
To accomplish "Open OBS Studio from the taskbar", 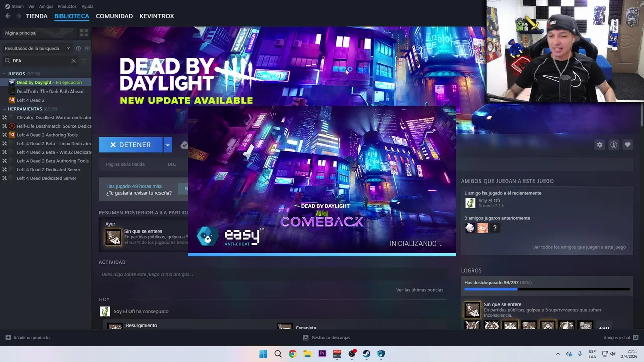I will (x=352, y=354).
